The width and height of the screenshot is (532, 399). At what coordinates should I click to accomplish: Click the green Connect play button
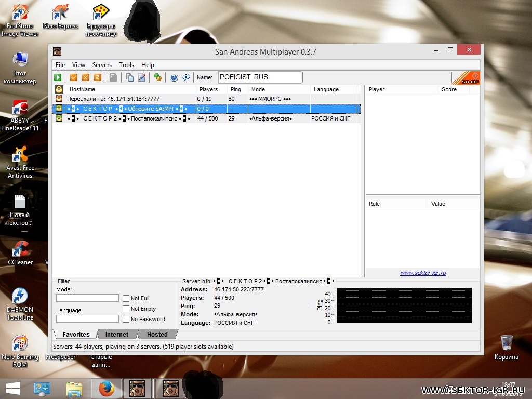tap(58, 77)
